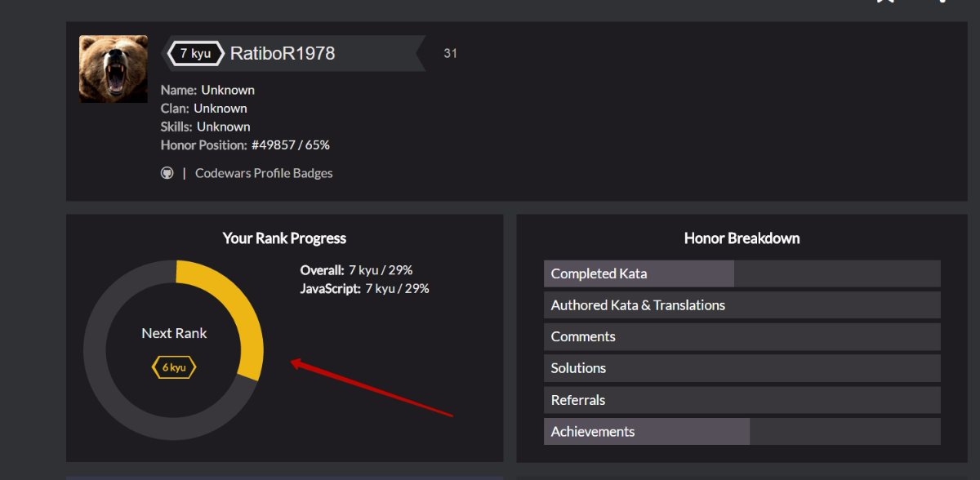Click the Your Rank Progress heading
Image resolution: width=980 pixels, height=480 pixels.
click(284, 238)
